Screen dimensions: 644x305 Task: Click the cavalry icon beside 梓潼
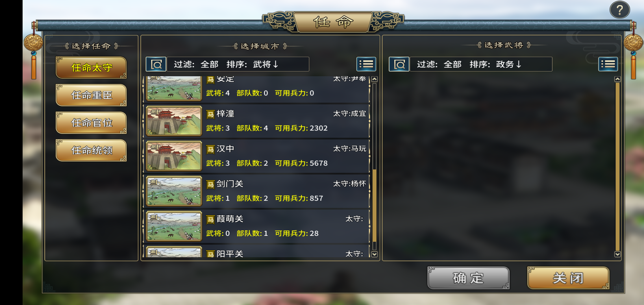(x=210, y=114)
